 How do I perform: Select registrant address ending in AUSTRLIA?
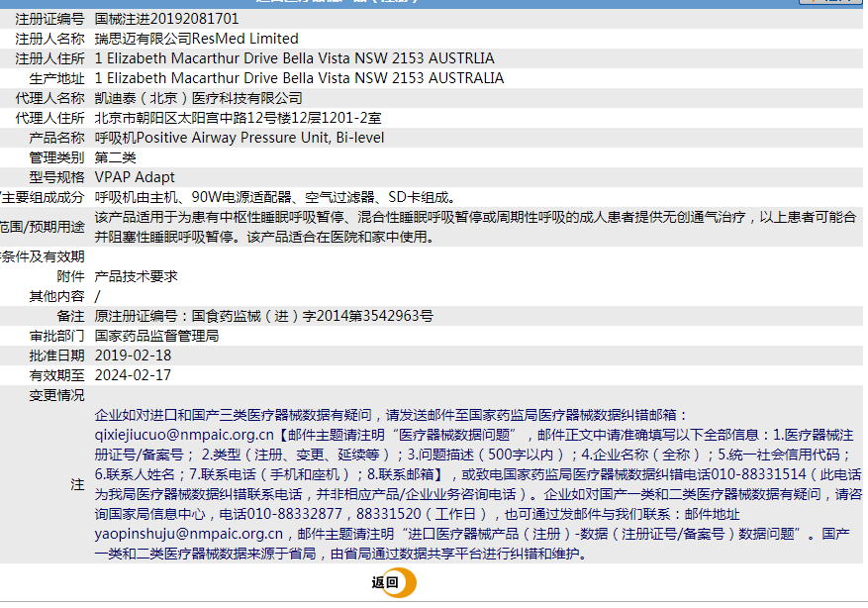tap(295, 58)
